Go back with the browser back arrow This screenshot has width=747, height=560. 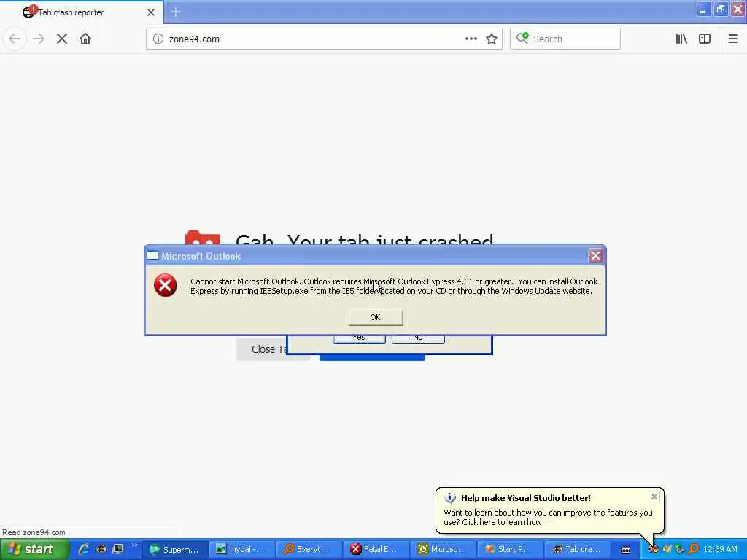(15, 39)
